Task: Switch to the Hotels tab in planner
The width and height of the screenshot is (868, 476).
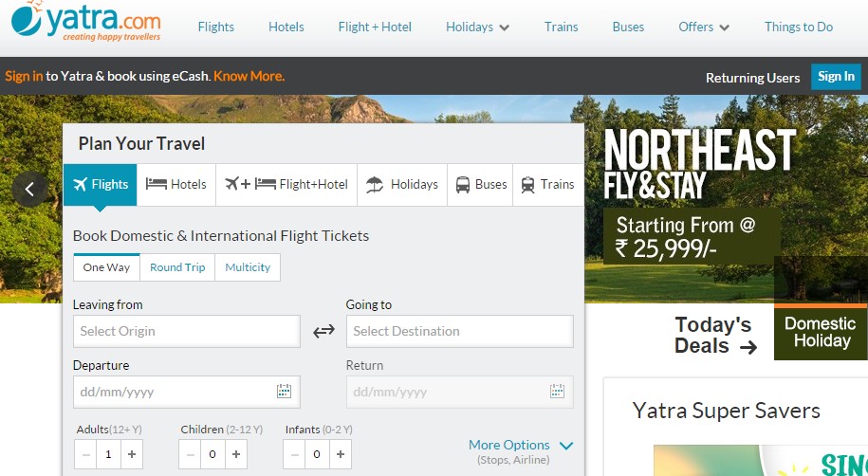Action: coord(176,184)
